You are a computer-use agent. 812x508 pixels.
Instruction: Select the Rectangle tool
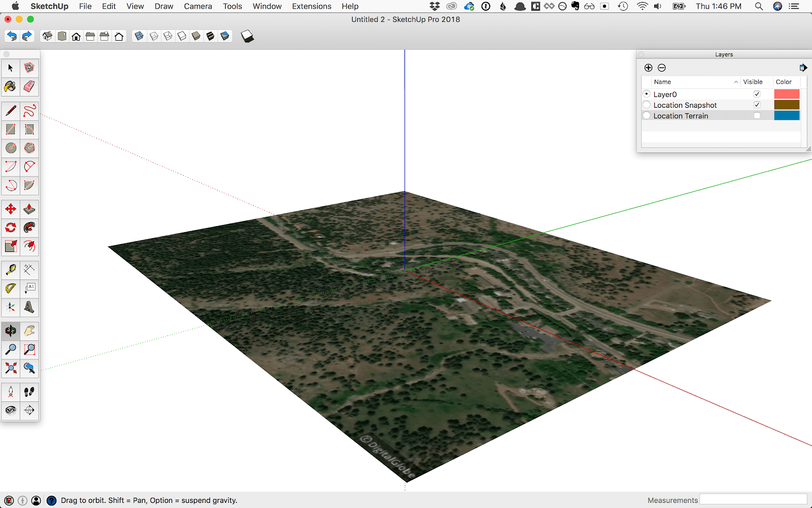(x=10, y=129)
